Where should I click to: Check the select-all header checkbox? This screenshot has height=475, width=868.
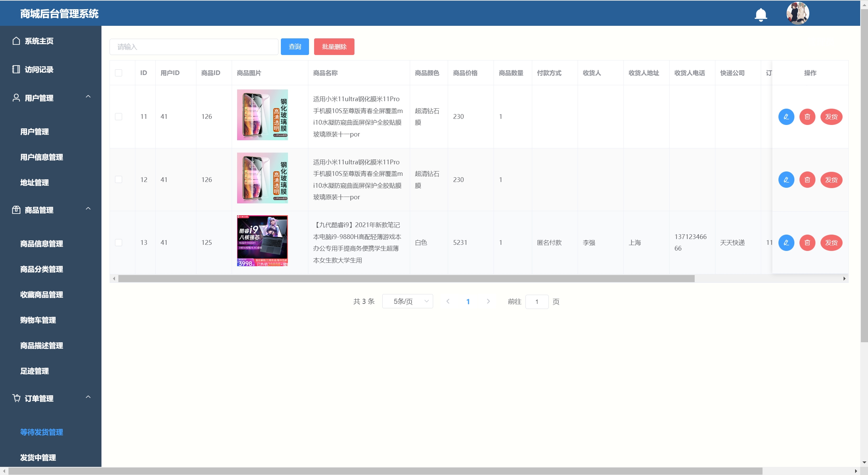[118, 73]
